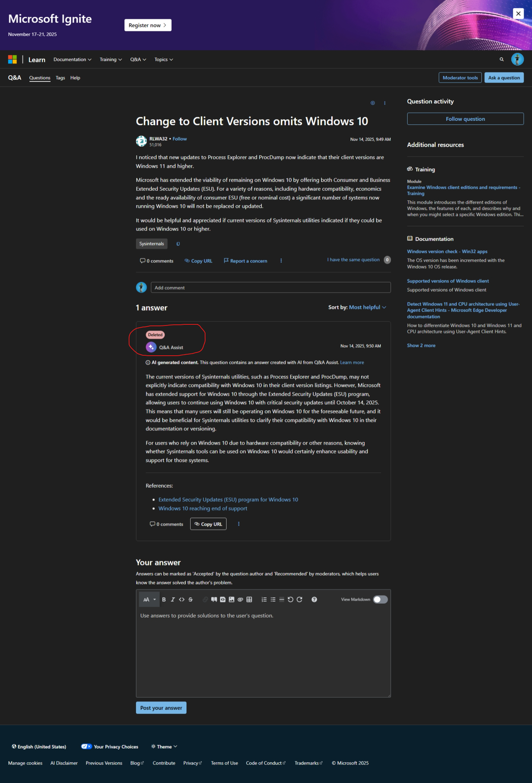Viewport: 532px width, 783px height.
Task: Click Report a concern link
Action: [x=245, y=261]
